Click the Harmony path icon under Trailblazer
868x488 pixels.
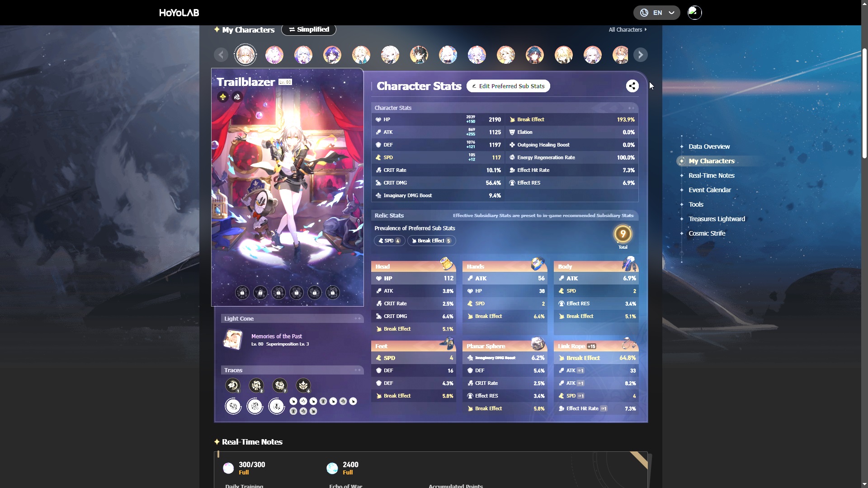pos(237,97)
